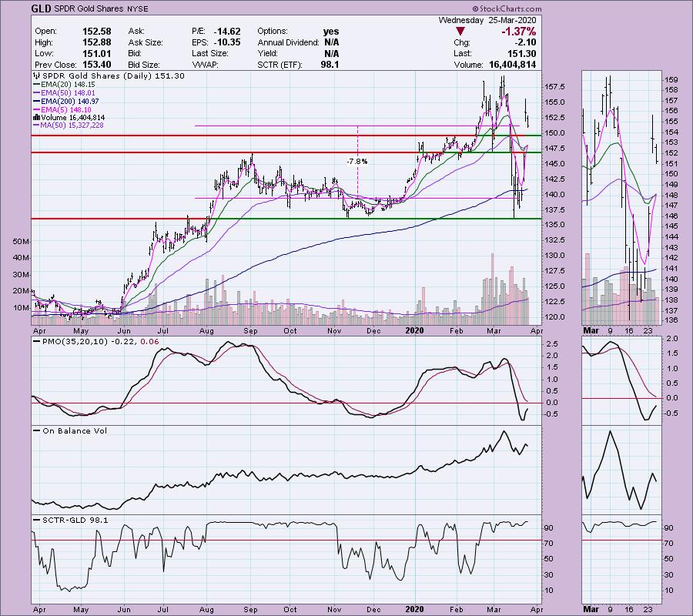Click the Last price 151.30
Viewport: 693px width, 616px height.
(522, 53)
